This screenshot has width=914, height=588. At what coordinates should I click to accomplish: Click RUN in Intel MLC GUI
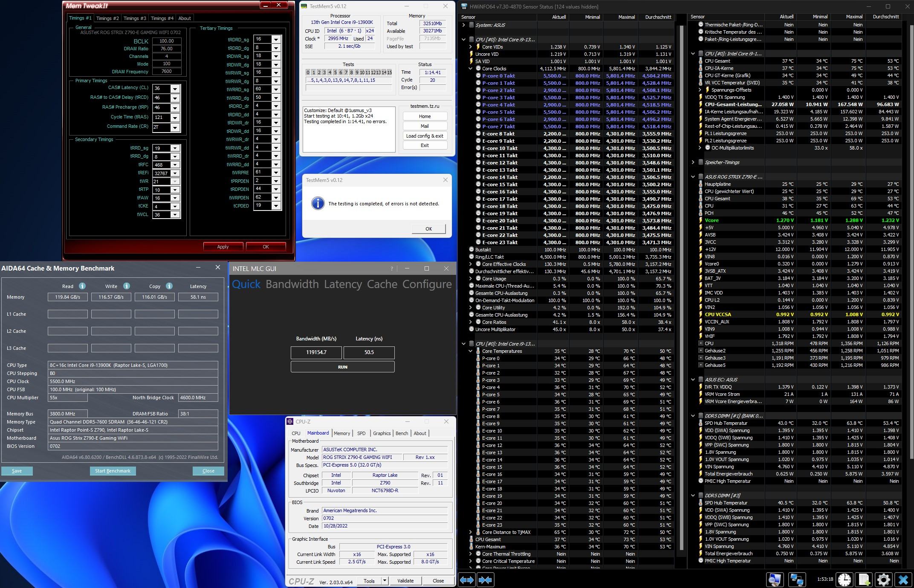click(342, 367)
